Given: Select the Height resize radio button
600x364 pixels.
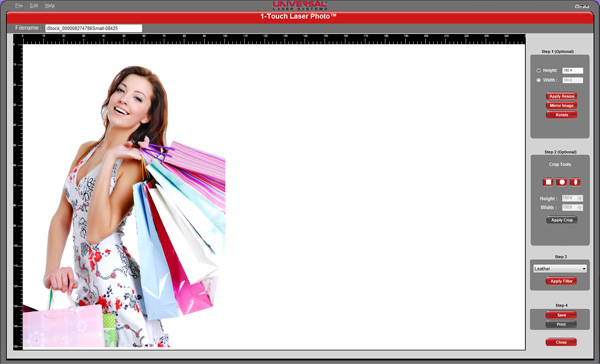Looking at the screenshot, I should 538,70.
